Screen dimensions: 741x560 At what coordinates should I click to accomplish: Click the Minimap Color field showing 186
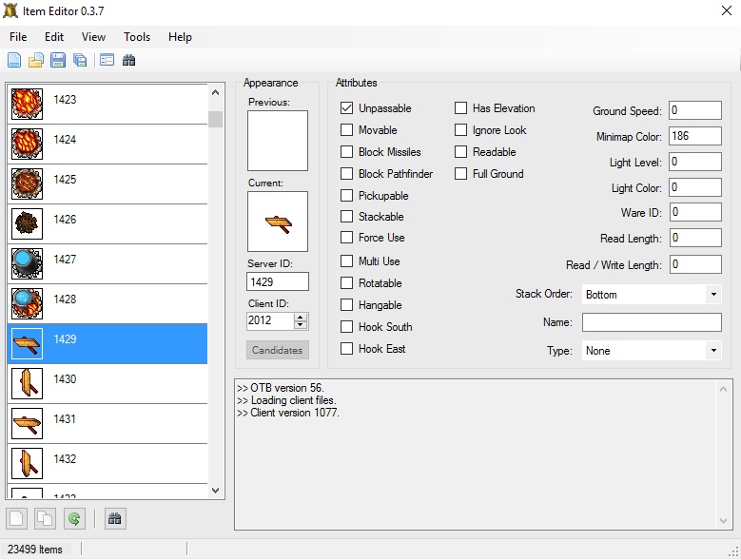coord(694,136)
